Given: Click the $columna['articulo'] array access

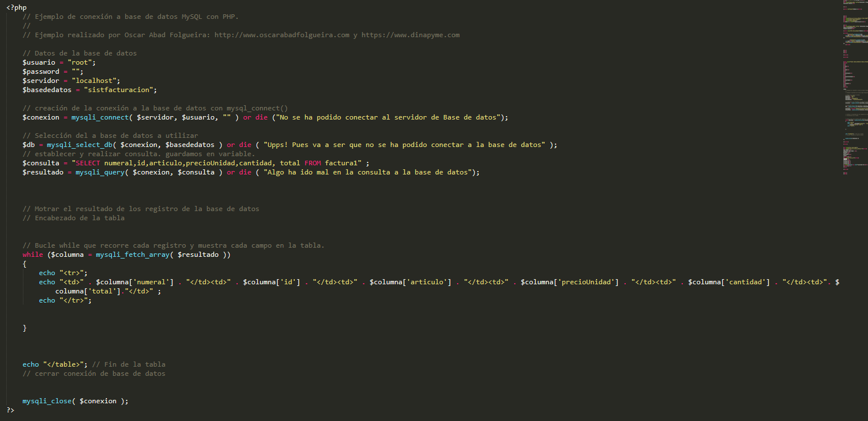Looking at the screenshot, I should 410,282.
